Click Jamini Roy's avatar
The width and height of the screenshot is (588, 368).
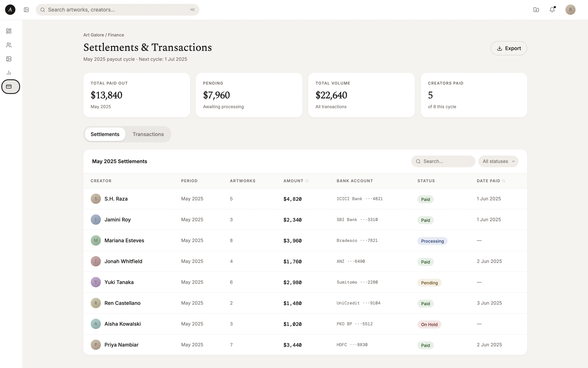(x=96, y=219)
